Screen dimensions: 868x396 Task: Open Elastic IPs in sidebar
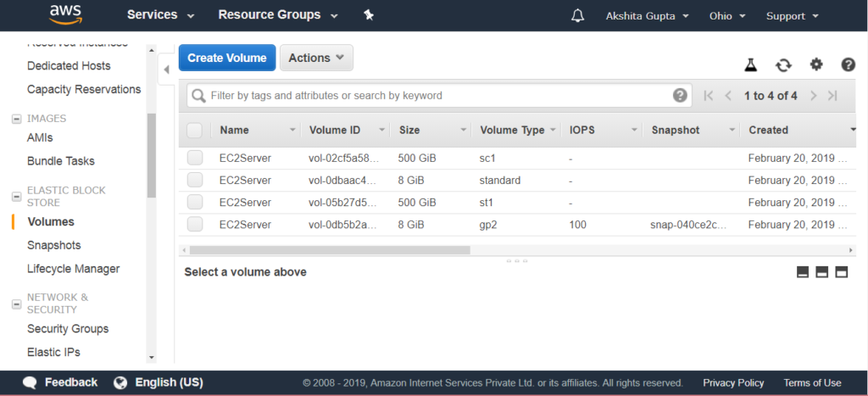pyautogui.click(x=53, y=352)
